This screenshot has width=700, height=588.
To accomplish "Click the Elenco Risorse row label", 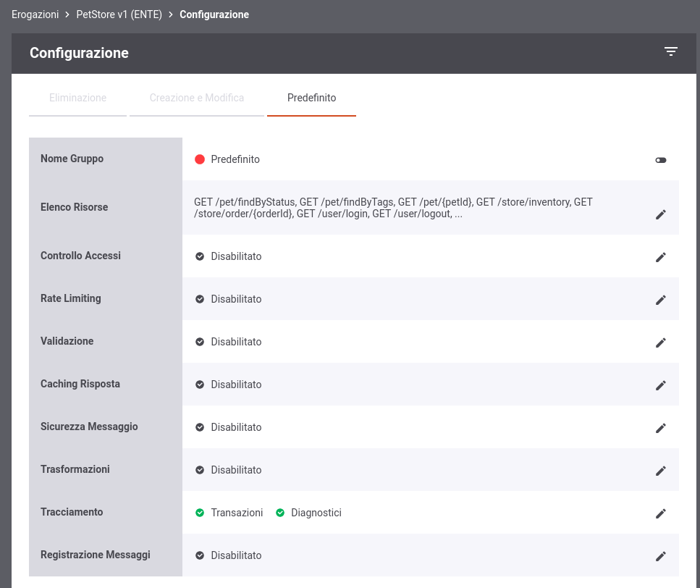I will (74, 207).
